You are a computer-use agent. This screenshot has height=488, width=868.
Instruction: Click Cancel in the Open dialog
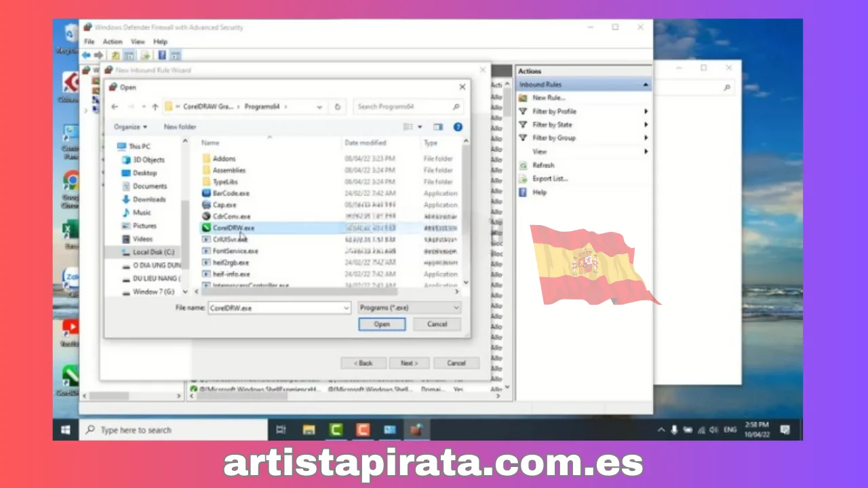[437, 324]
